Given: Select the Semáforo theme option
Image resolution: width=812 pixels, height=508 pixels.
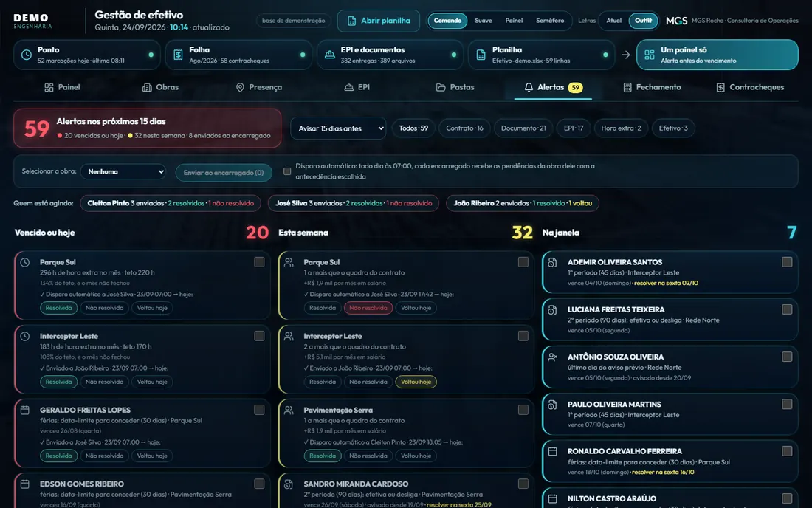Looking at the screenshot, I should [550, 21].
